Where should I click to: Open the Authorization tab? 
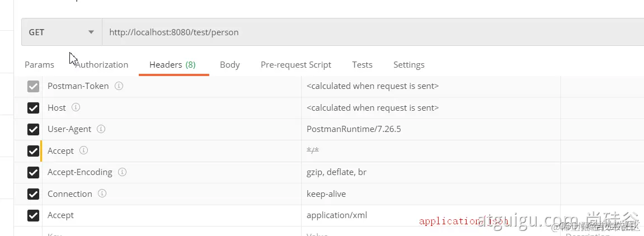coord(102,65)
